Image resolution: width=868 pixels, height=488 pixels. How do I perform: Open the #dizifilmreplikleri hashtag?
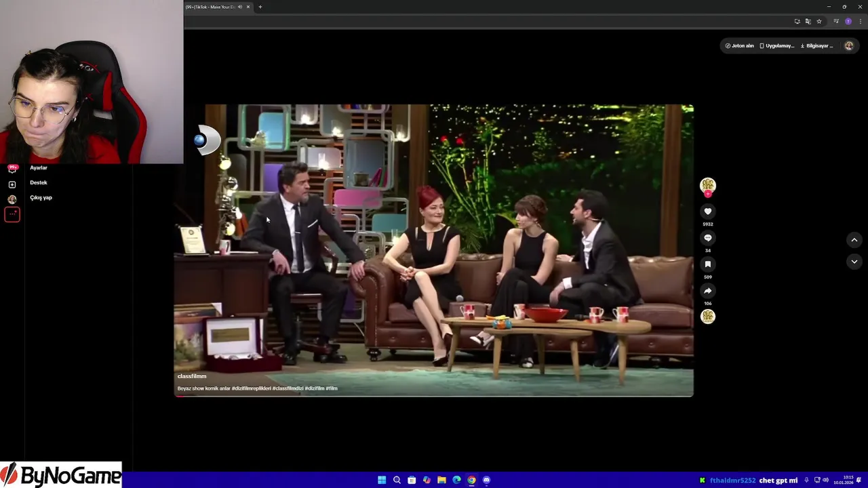(252, 388)
